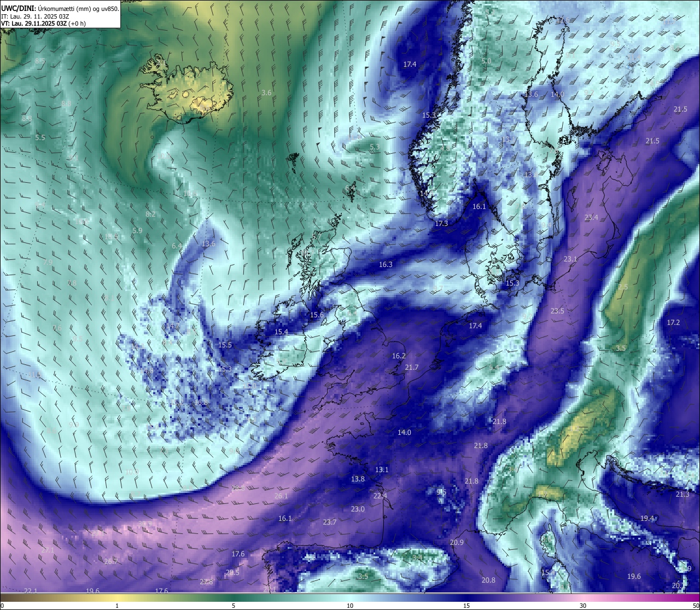Click the '22.4' value near the French coast
Image resolution: width=700 pixels, height=610 pixels.
(x=380, y=496)
